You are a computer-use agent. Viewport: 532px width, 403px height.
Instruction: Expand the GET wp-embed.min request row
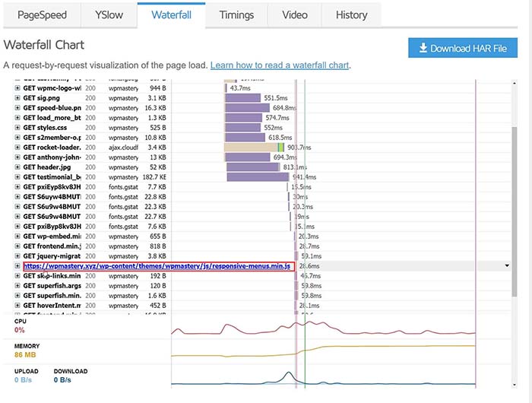(x=17, y=236)
